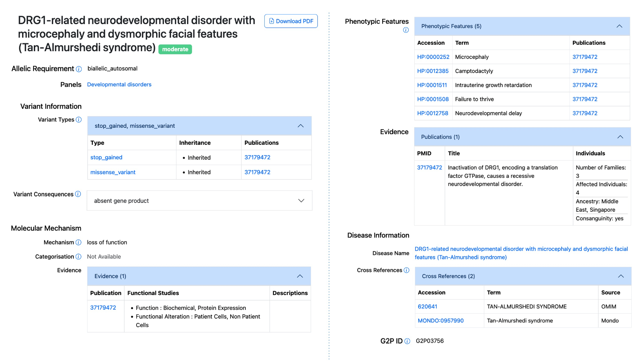Click the Categorisation info icon
This screenshot has height=362, width=644.
point(78,256)
